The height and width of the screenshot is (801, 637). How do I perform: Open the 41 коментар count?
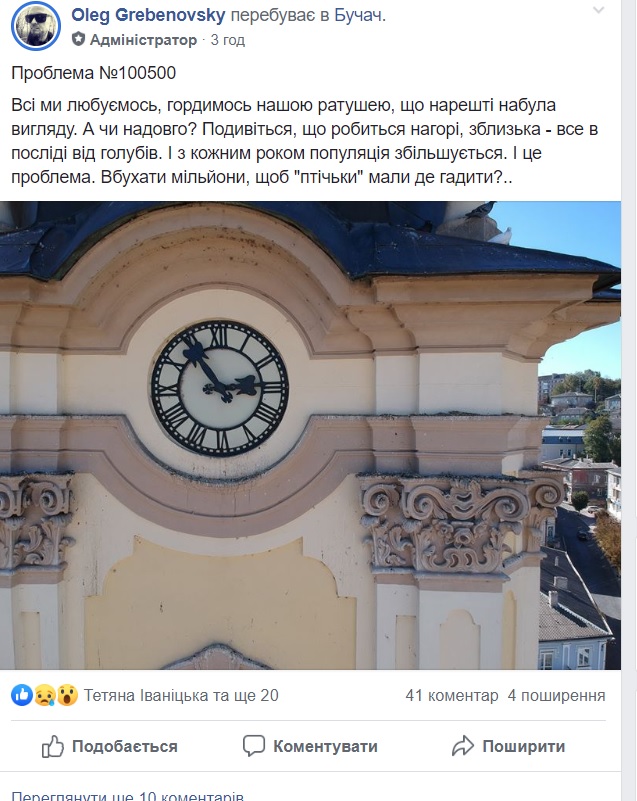(452, 695)
